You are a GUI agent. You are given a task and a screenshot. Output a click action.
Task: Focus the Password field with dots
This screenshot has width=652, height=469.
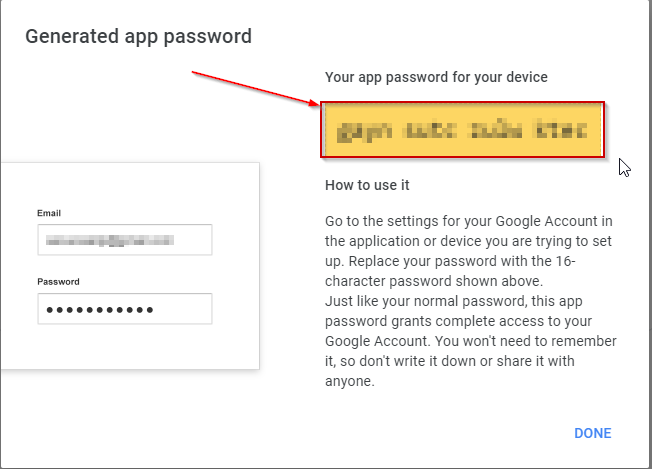click(124, 309)
